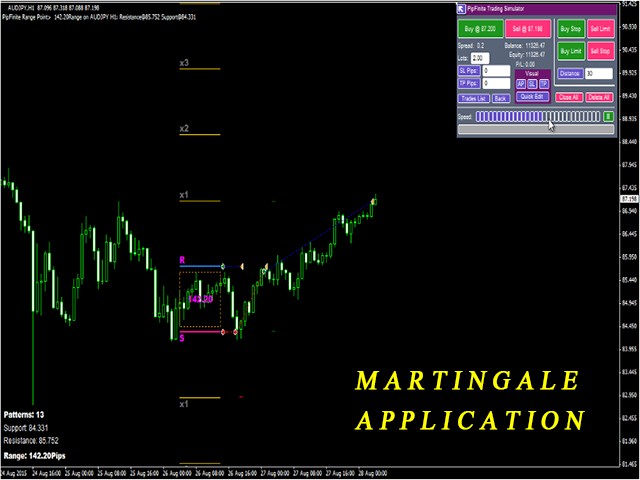
Task: Click the magenta R resistance label
Action: [182, 260]
